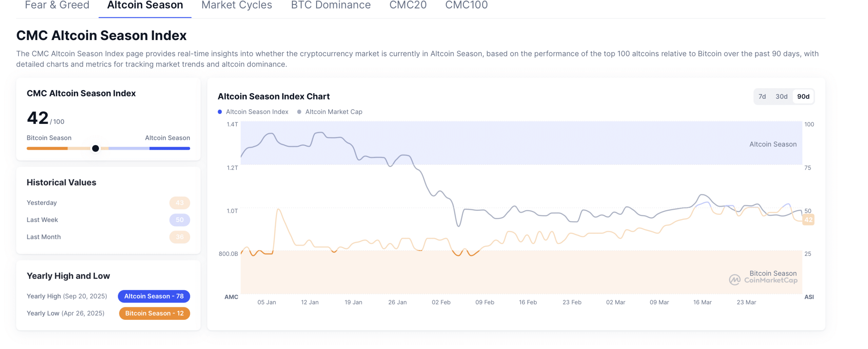Open the Market Cycles tab
868x349 pixels.
(x=236, y=5)
